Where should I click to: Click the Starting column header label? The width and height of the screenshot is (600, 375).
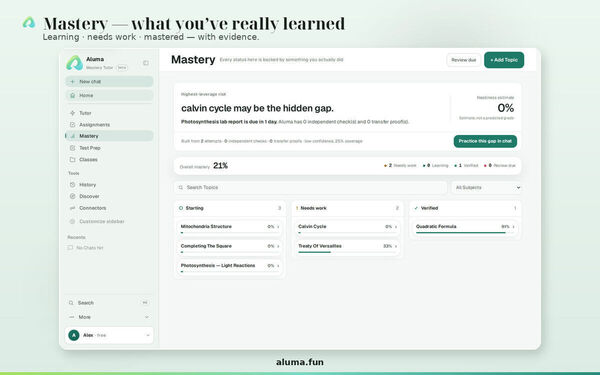(194, 208)
